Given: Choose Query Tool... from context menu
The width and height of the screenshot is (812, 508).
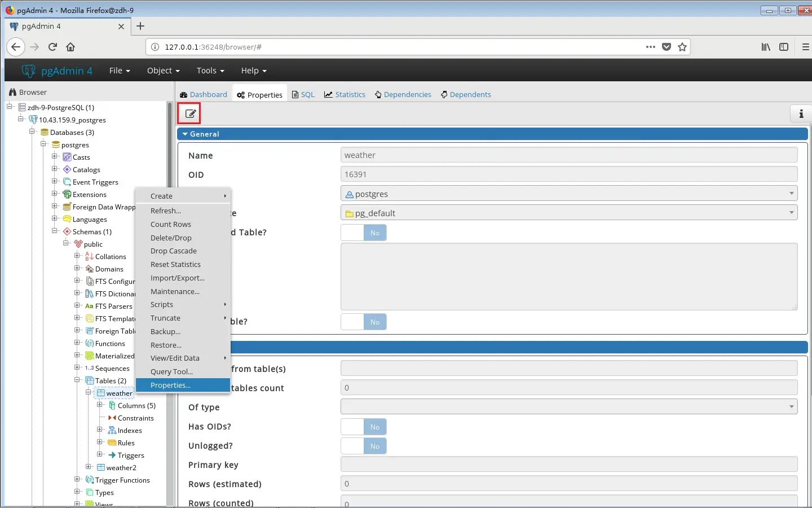Looking at the screenshot, I should (x=183, y=371).
